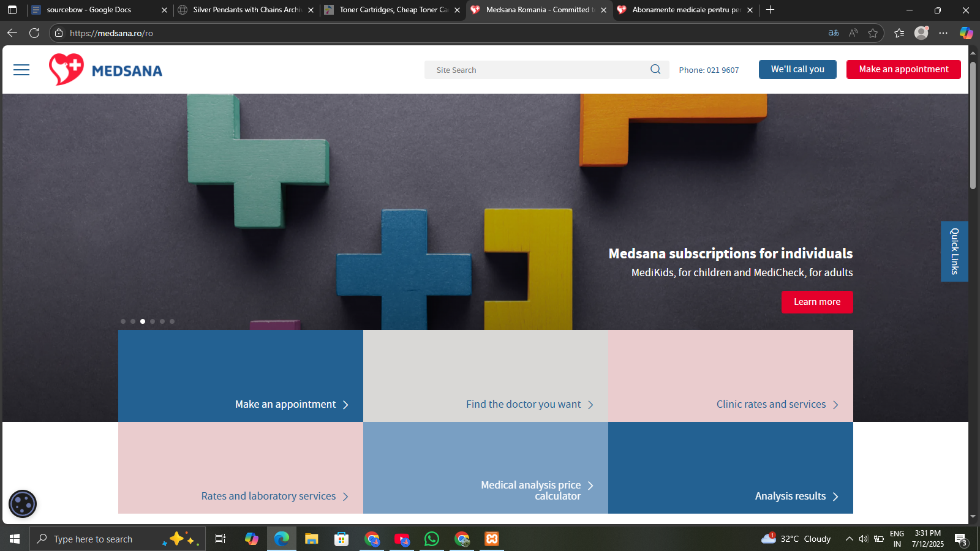This screenshot has width=980, height=551.
Task: Click Type here to search taskbar box
Action: tap(118, 539)
